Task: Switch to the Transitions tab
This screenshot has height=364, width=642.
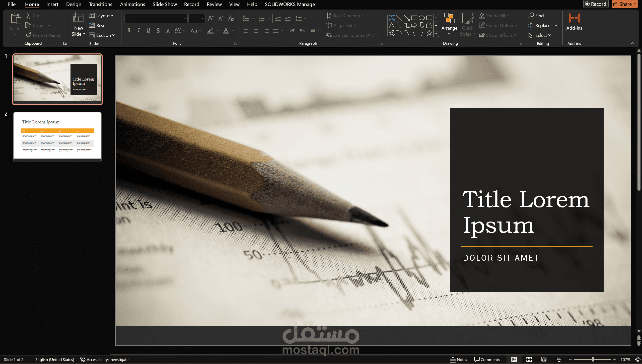Action: pos(100,4)
